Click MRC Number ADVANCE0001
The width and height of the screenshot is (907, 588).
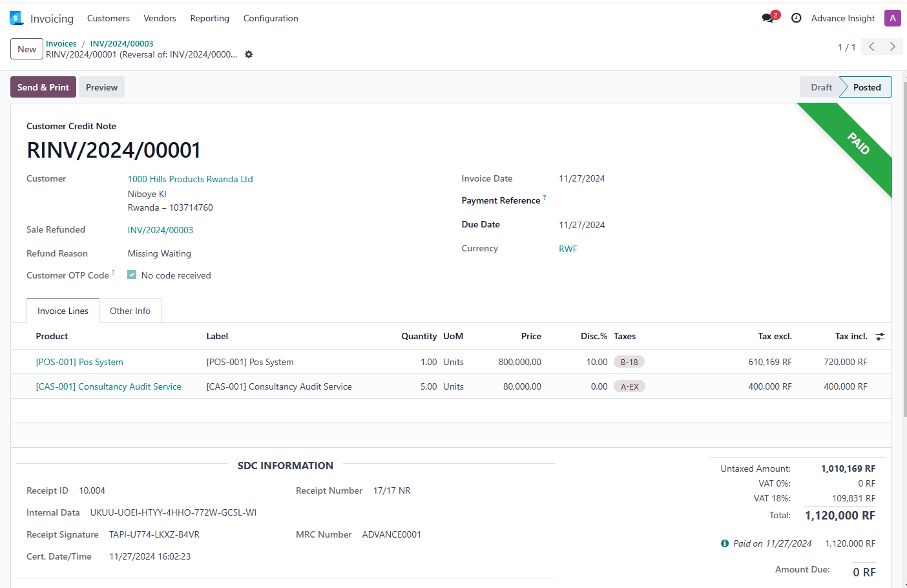pyautogui.click(x=391, y=534)
